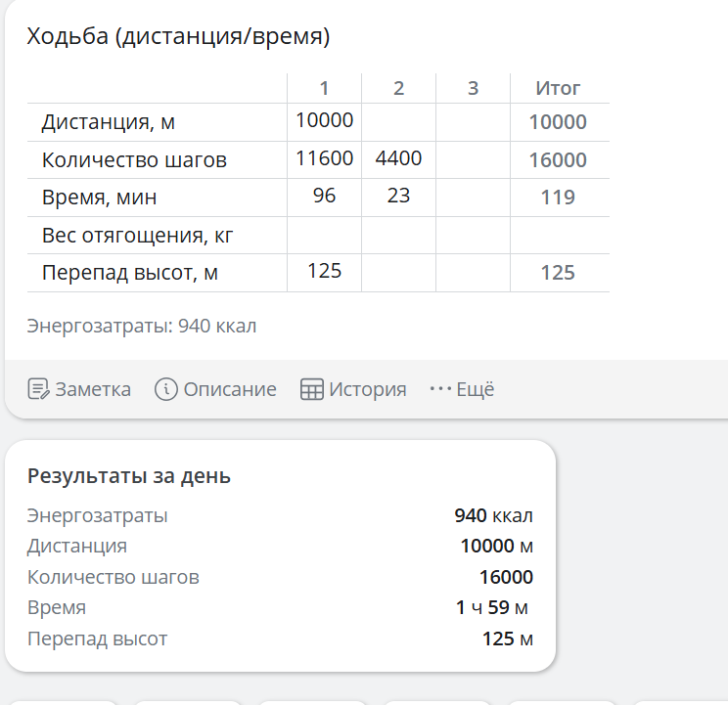Click the Перепад высот, м row label
This screenshot has height=705, width=728.
tap(129, 273)
